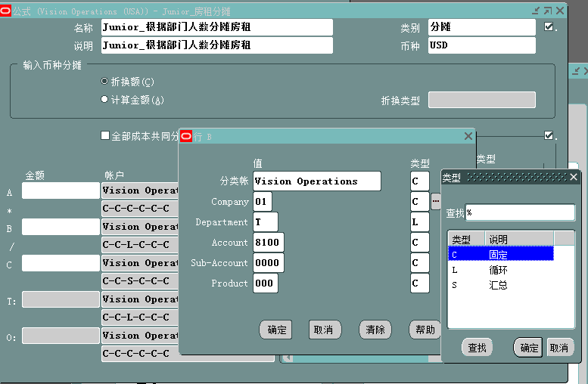Viewport: 588px width, 384px height.
Task: Close the 行 B dialog
Action: coord(468,136)
